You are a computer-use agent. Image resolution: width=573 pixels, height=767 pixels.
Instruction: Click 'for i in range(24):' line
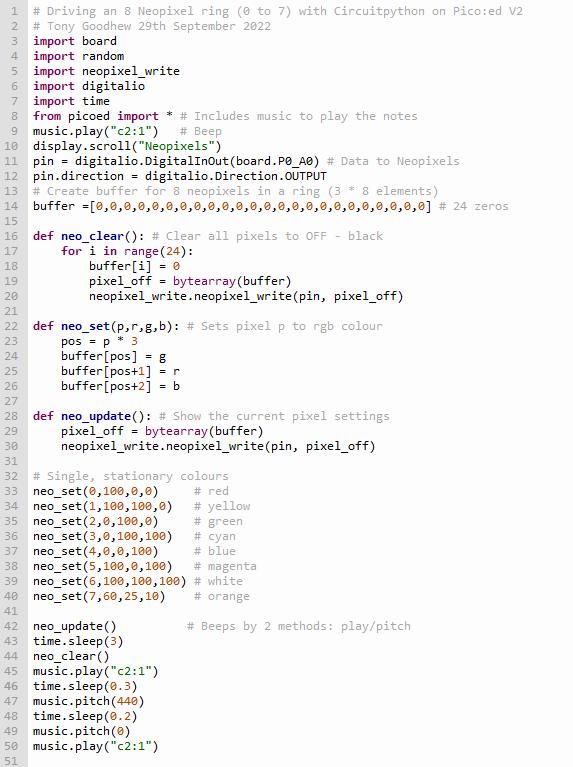(127, 251)
